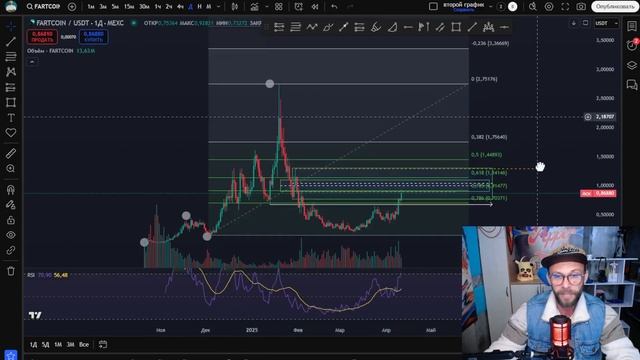Open indicator templates grid icon
Viewport: 640px width, 360px height.
coord(279,7)
